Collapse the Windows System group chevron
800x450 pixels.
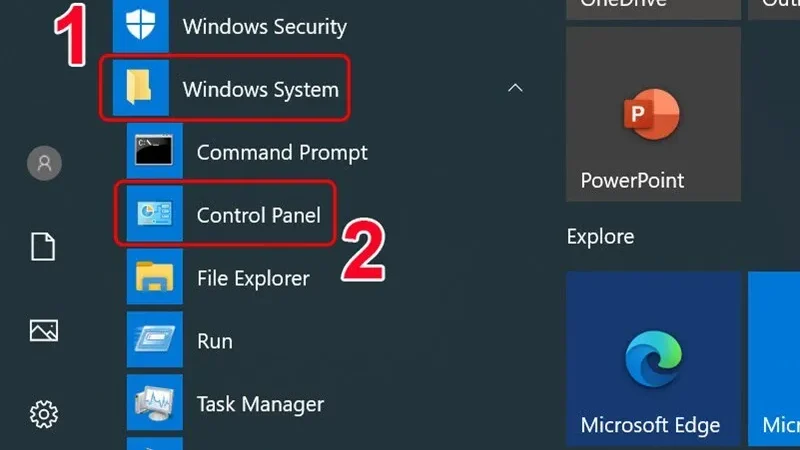(515, 89)
